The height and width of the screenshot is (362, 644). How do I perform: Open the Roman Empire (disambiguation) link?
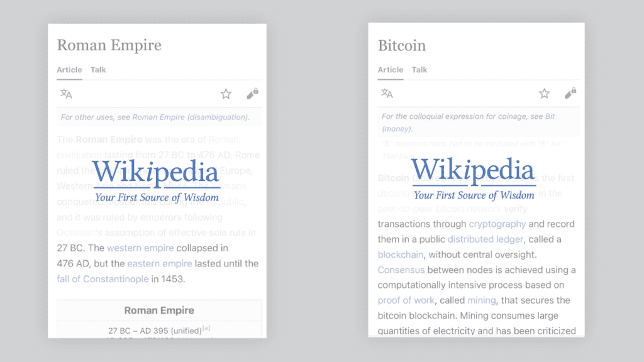point(190,117)
